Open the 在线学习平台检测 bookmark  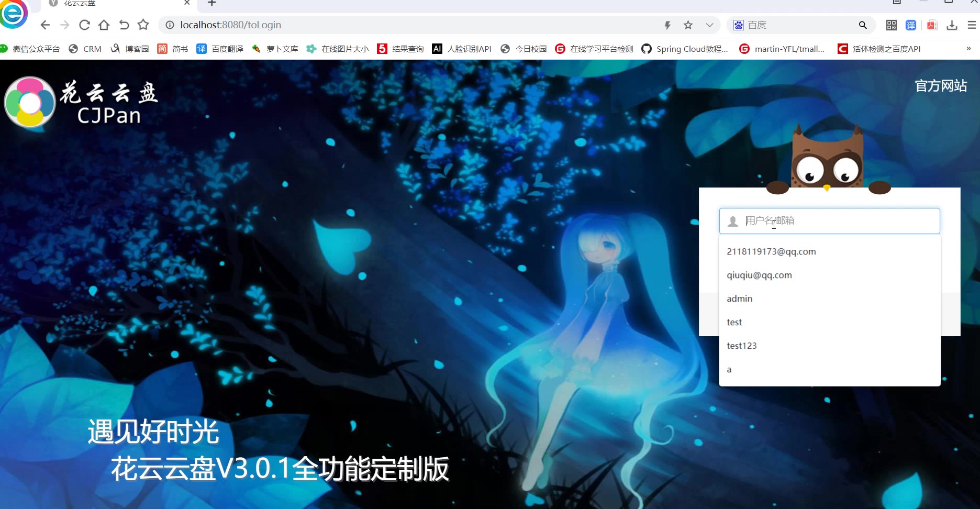(594, 49)
